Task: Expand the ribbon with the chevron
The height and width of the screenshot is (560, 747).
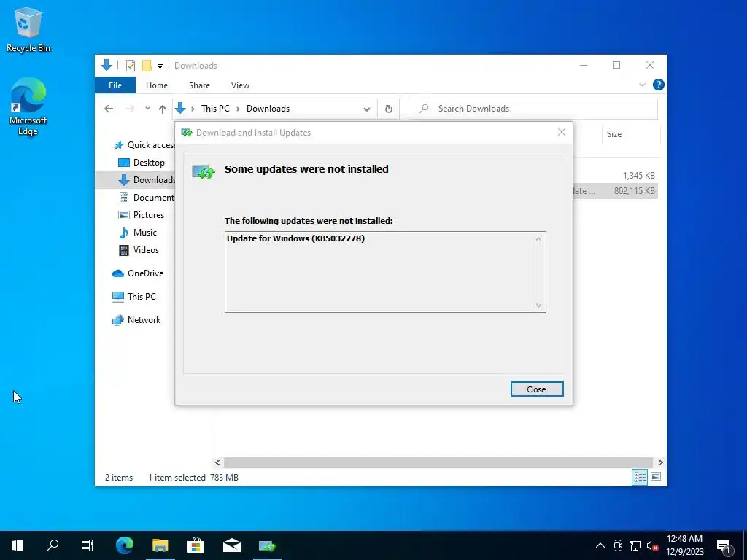Action: coord(642,85)
